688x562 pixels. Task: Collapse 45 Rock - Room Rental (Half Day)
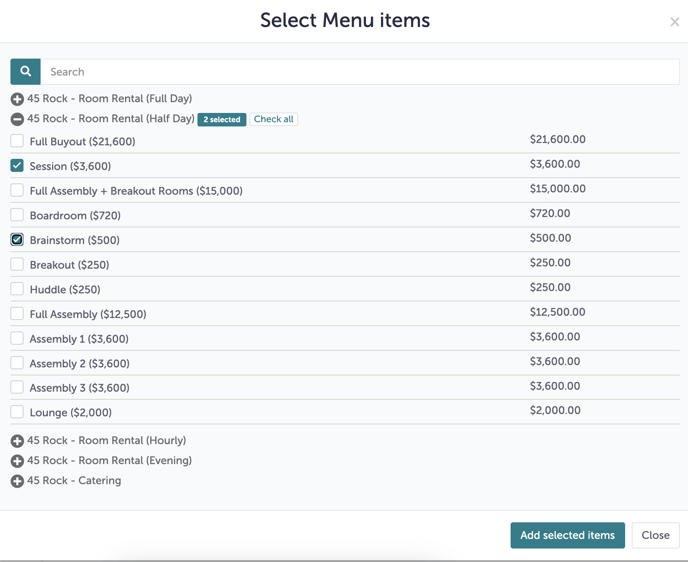coord(17,119)
